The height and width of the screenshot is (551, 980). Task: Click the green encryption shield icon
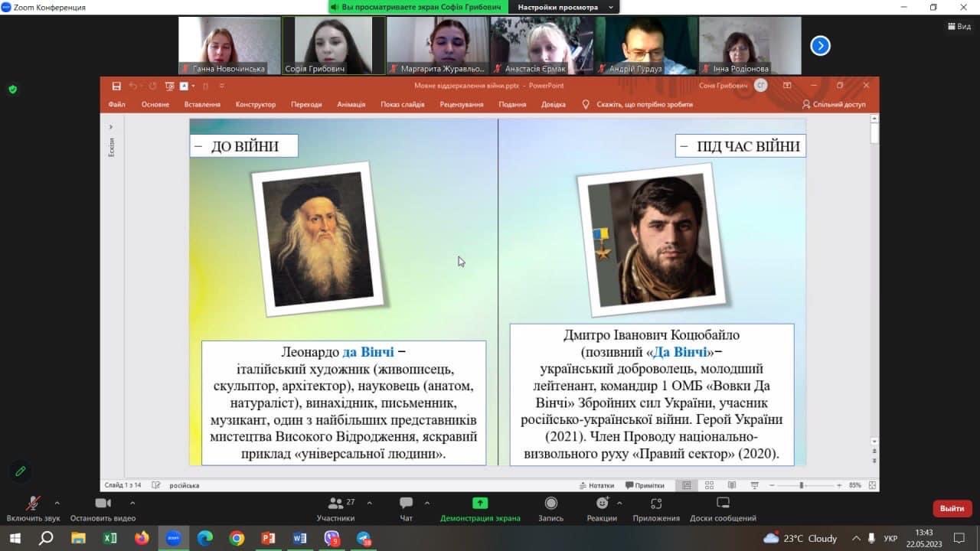click(x=12, y=90)
